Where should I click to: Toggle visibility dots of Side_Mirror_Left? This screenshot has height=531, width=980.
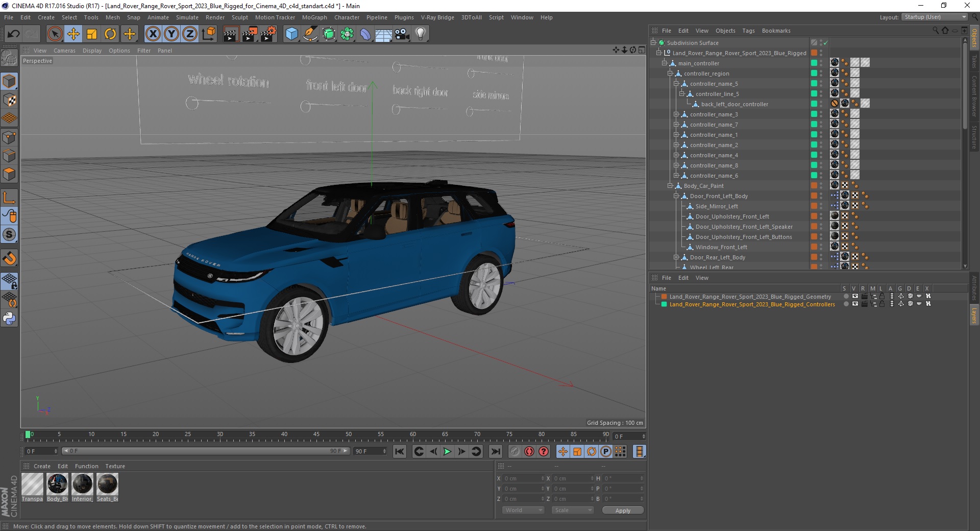click(x=821, y=206)
